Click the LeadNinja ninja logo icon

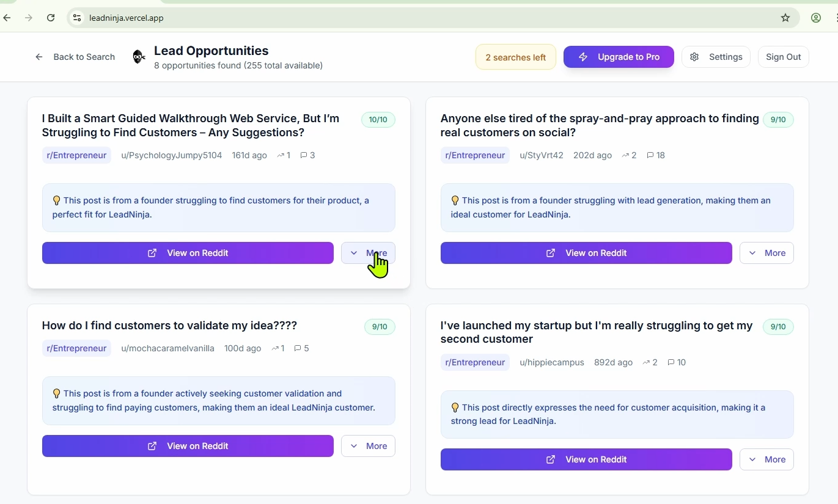point(139,57)
